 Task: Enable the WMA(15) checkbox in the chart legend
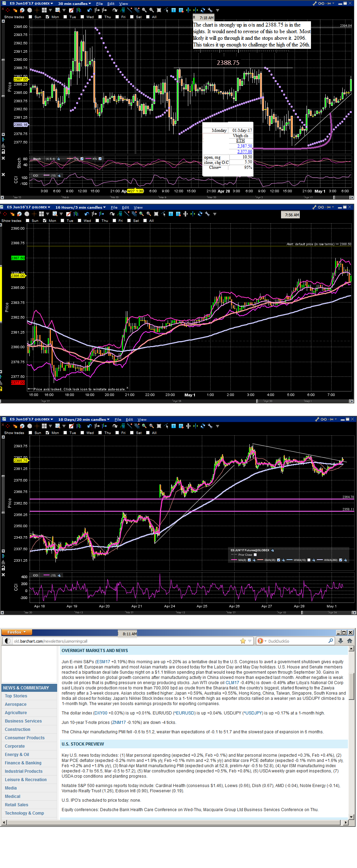coord(309,560)
